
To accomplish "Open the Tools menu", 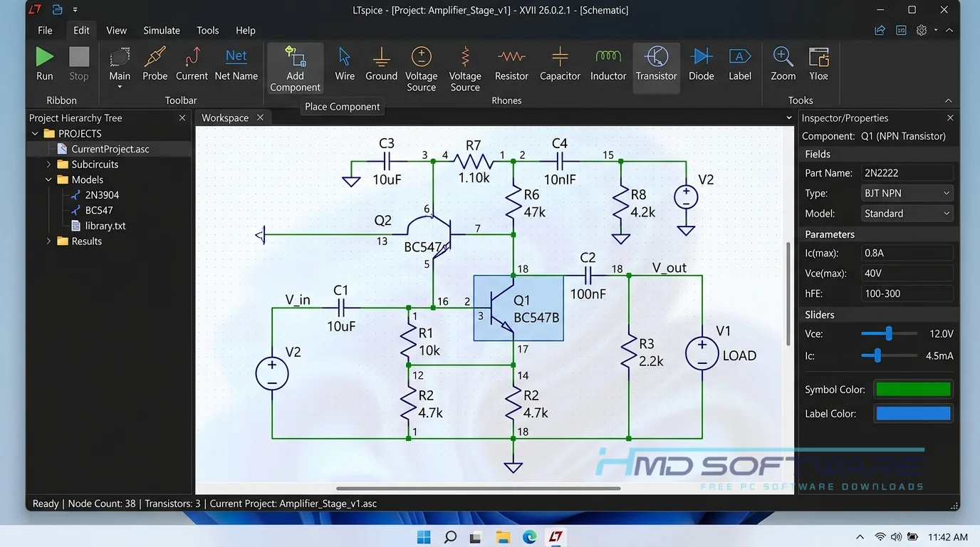I will (207, 30).
